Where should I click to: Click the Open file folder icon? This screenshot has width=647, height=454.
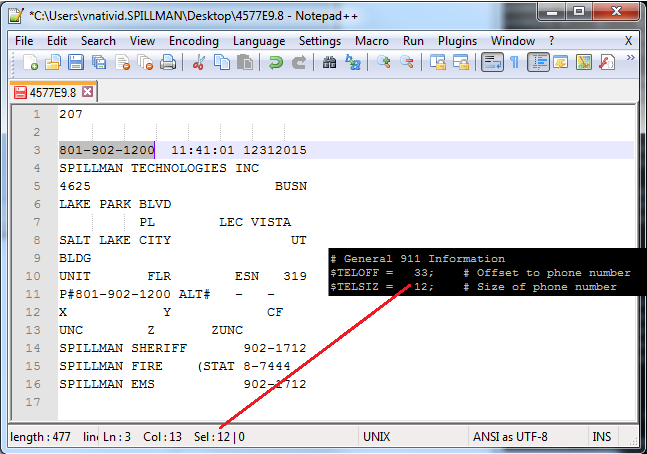click(53, 63)
